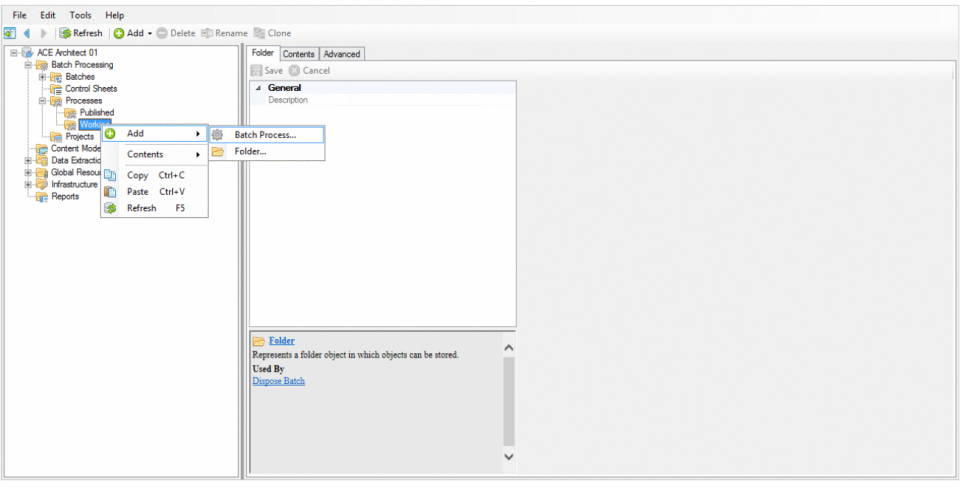The width and height of the screenshot is (960, 500).
Task: Select Refresh F5 in the context menu
Action: click(155, 208)
